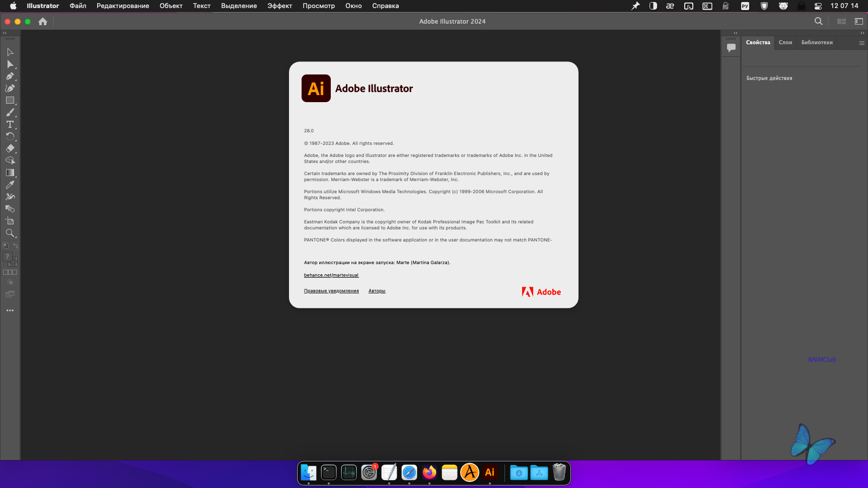Viewport: 868px width, 488px height.
Task: Choose the Type tool
Action: (x=10, y=124)
